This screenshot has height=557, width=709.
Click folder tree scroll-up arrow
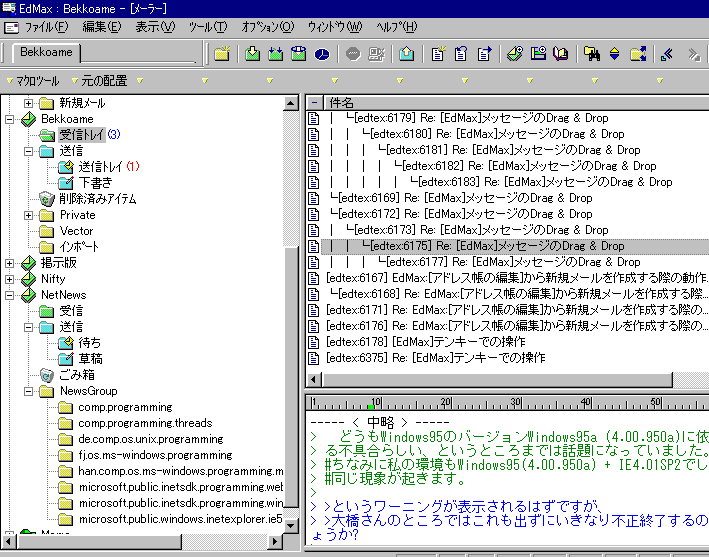tap(291, 104)
